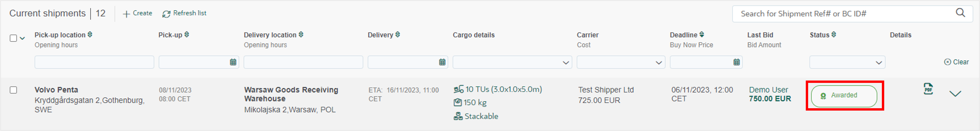Screen dimensions: 980x131
Task: Sort by Pick-up location column arrows
Action: click(90, 35)
